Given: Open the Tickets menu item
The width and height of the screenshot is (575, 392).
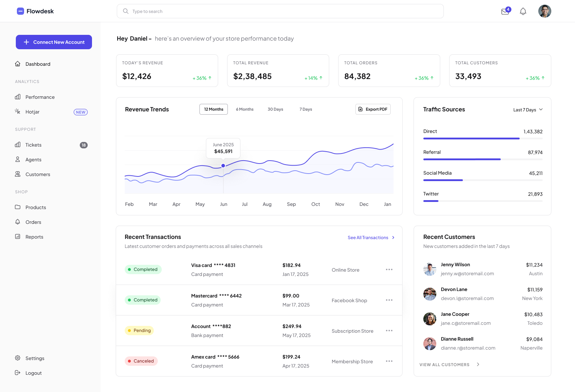Looking at the screenshot, I should coord(33,145).
